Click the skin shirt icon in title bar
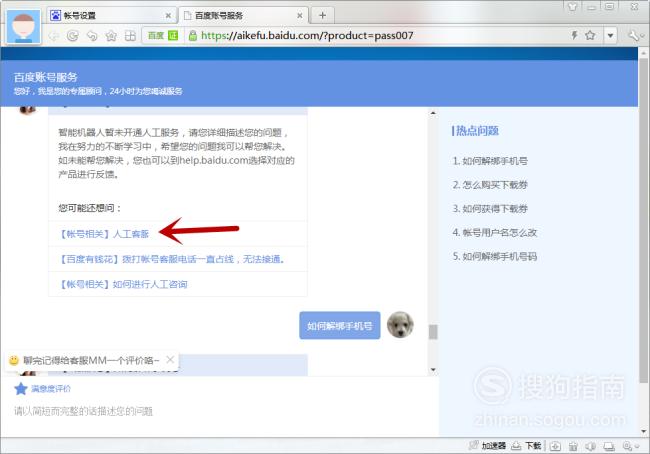 click(x=572, y=6)
